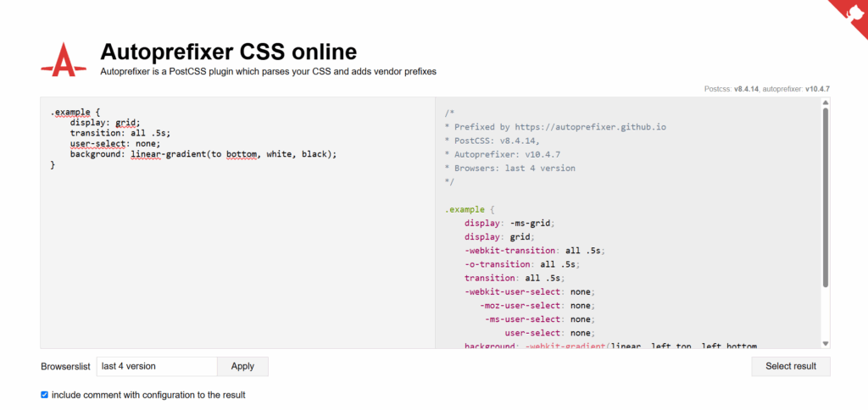Click the linear-gradient background line in input
The width and height of the screenshot is (868, 410).
click(x=203, y=154)
